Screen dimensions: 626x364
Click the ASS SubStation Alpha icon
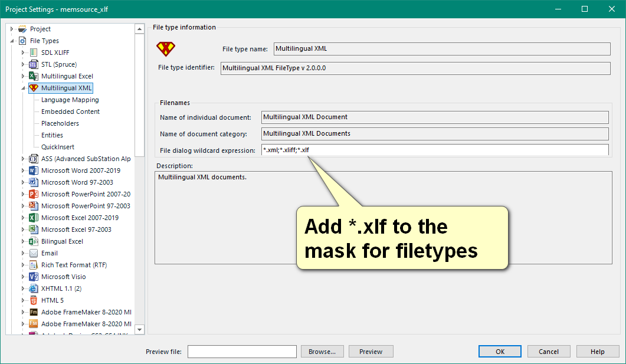coord(34,159)
